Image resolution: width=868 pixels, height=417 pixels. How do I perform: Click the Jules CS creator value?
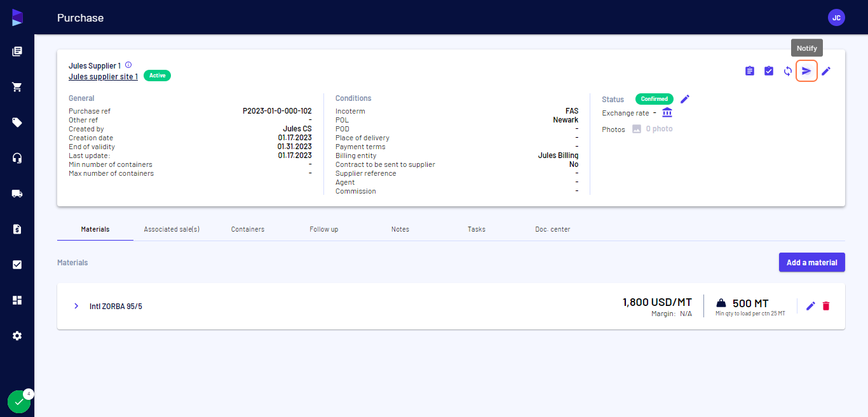pos(297,129)
